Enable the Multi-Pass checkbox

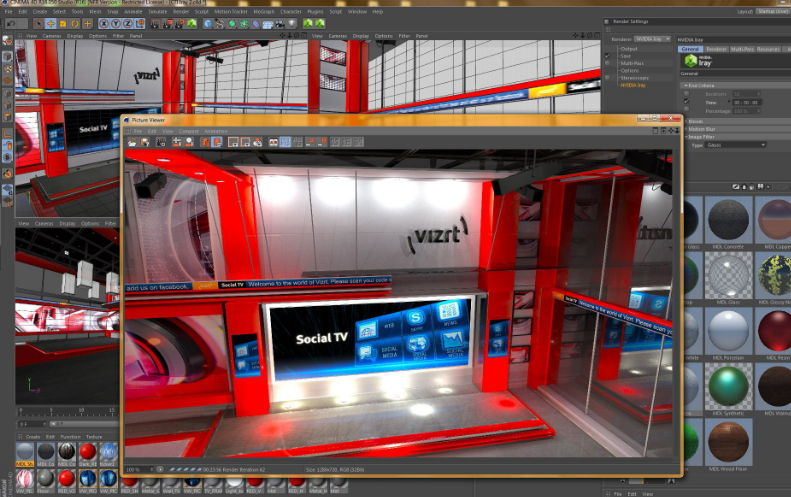click(607, 64)
